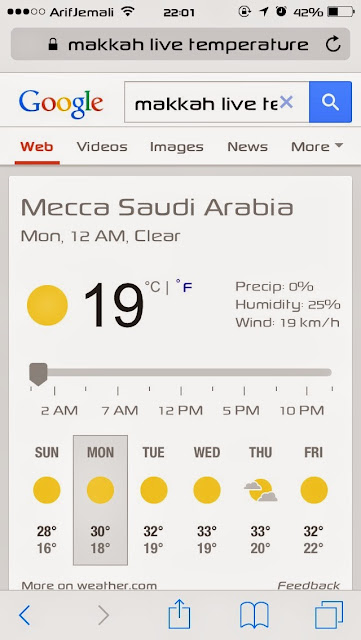Image resolution: width=361 pixels, height=640 pixels.
Task: Open the News search tab
Action: tap(247, 147)
